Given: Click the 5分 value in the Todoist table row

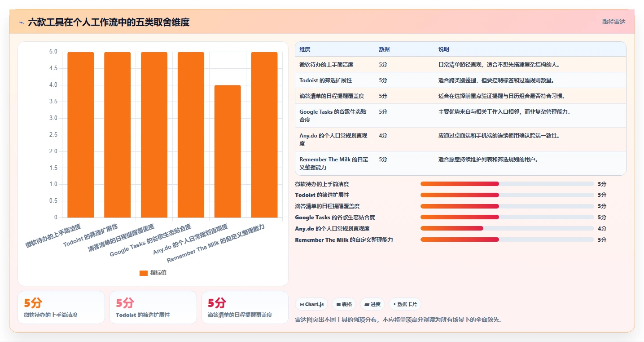Looking at the screenshot, I should [x=383, y=80].
